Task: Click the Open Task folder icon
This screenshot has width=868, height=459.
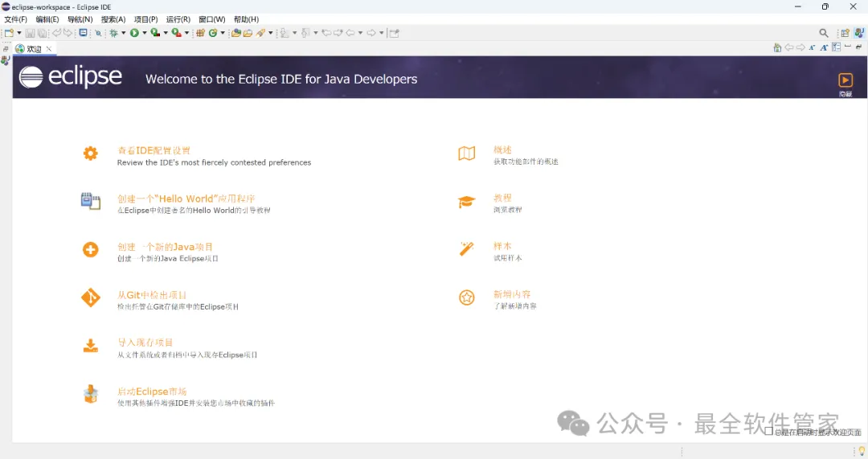Action: [248, 33]
